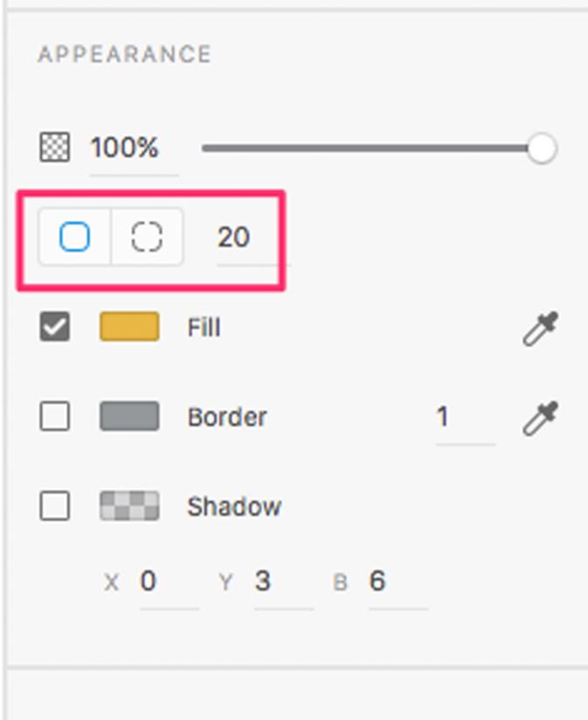Select the individual corners radius icon
Viewport: 588px width, 720px height.
[145, 236]
